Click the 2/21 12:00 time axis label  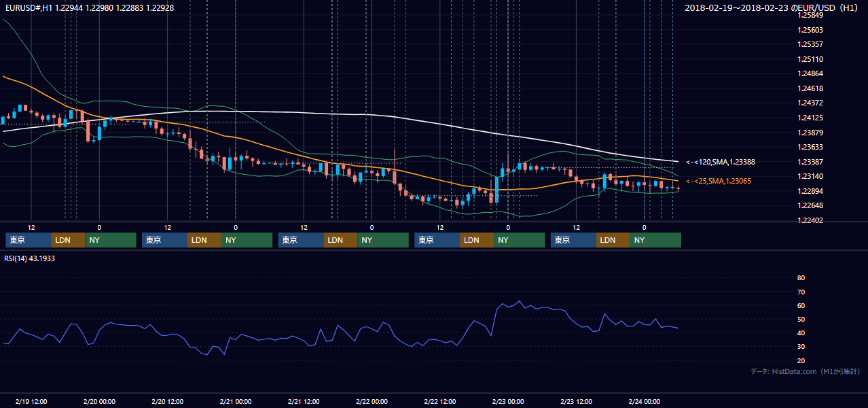coord(304,401)
